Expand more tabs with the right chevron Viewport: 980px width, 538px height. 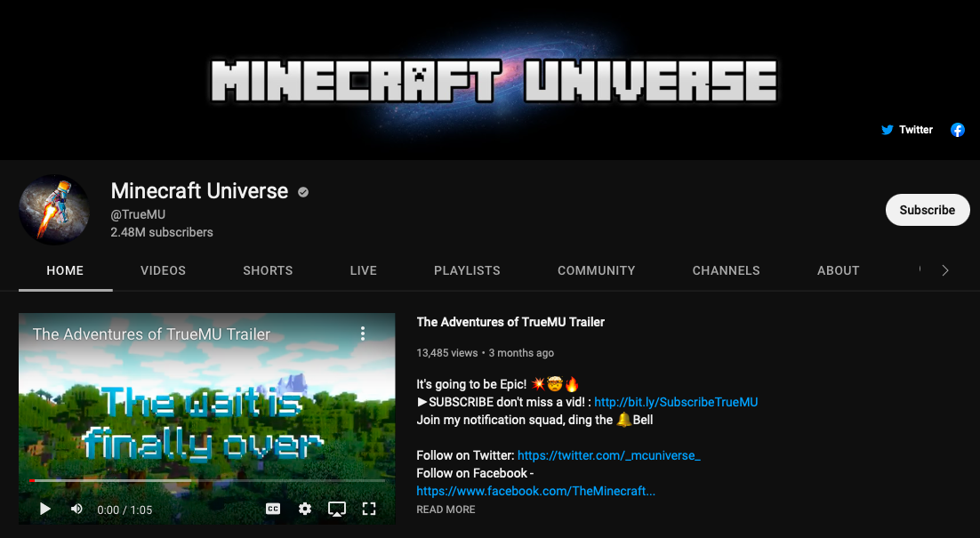pos(945,270)
